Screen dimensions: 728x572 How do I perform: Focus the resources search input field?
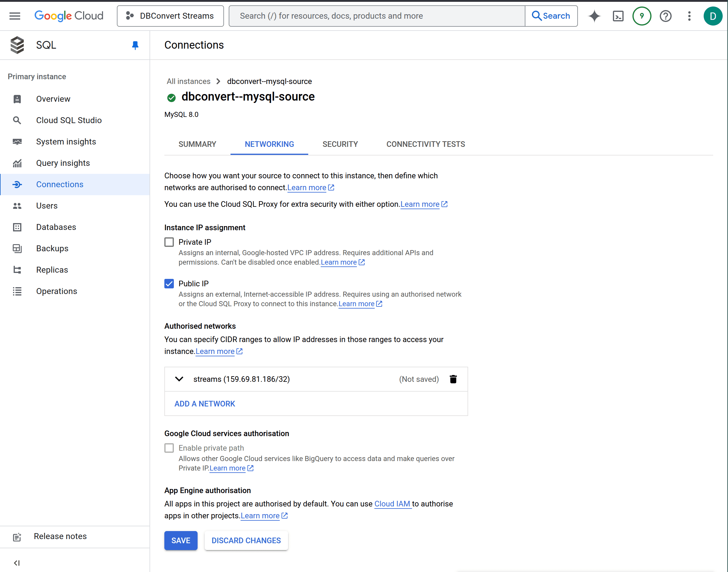(377, 16)
